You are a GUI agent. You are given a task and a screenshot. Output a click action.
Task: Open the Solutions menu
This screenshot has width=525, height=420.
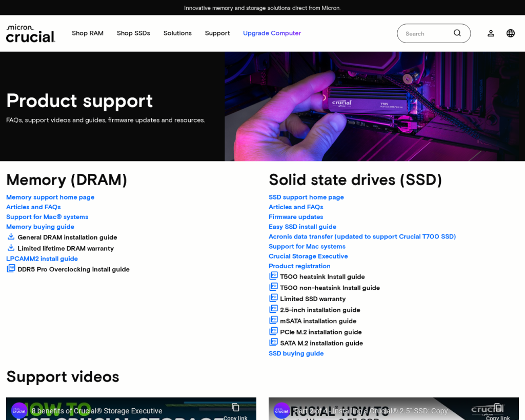click(177, 33)
